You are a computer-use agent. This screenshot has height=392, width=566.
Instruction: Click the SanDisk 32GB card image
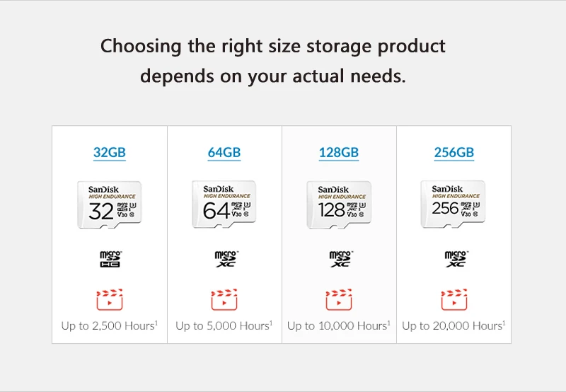coord(109,204)
